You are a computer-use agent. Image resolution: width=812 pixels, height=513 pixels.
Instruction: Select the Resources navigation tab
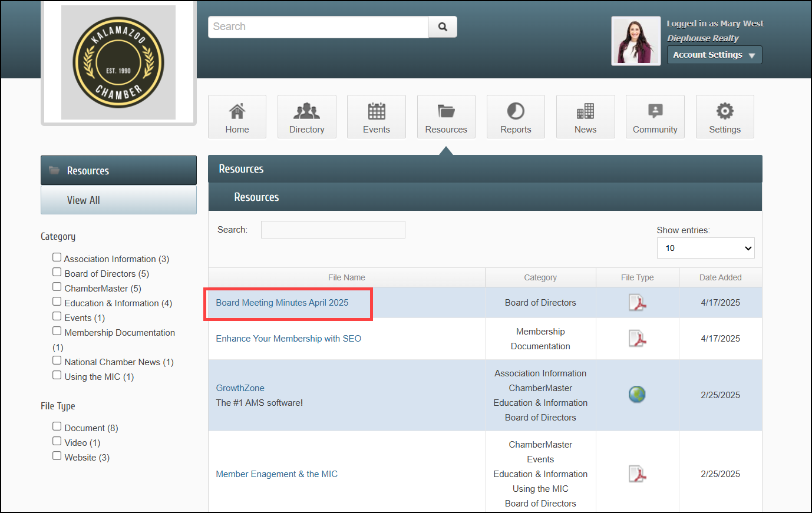pos(446,117)
